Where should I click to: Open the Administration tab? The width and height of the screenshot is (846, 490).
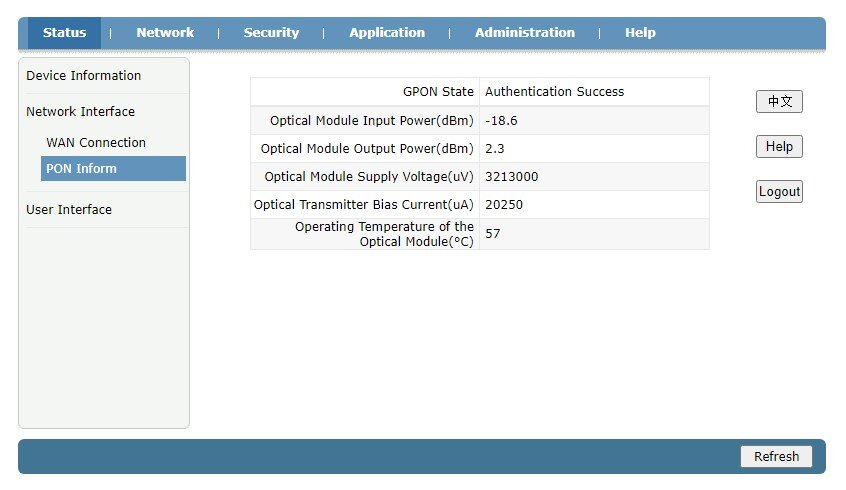[x=525, y=33]
